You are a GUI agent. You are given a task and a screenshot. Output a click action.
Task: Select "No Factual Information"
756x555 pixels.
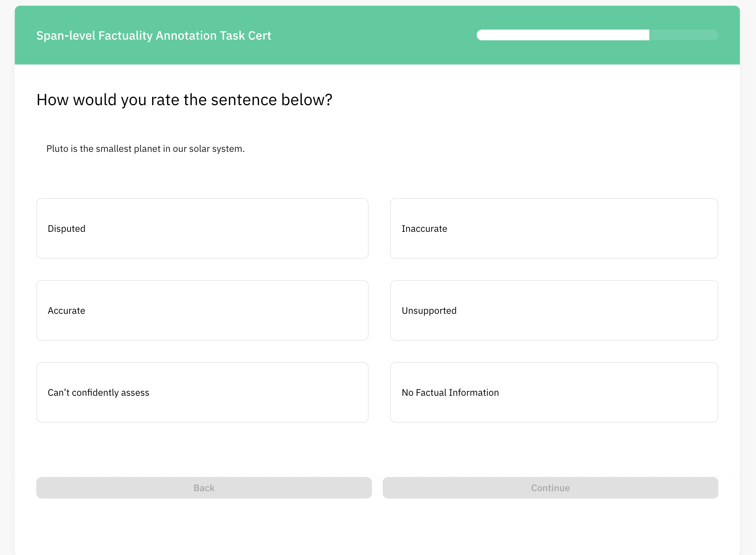tap(554, 392)
